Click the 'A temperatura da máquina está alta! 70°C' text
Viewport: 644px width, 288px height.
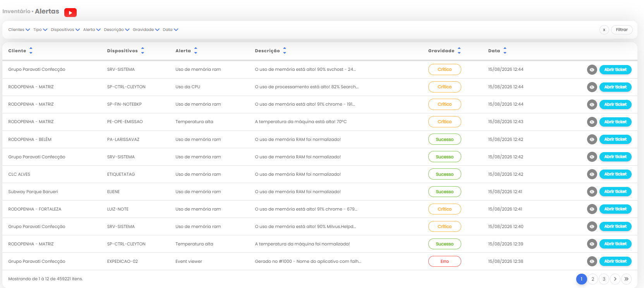[x=301, y=122]
